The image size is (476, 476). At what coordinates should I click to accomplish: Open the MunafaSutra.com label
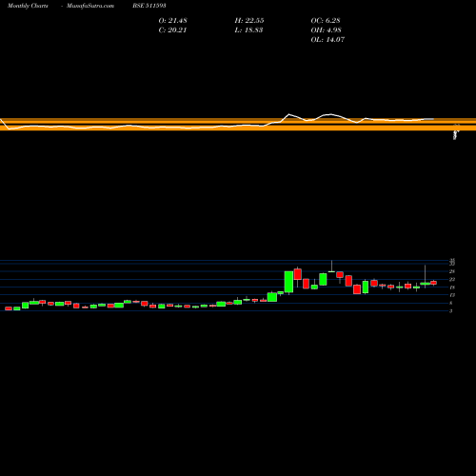(90, 6)
